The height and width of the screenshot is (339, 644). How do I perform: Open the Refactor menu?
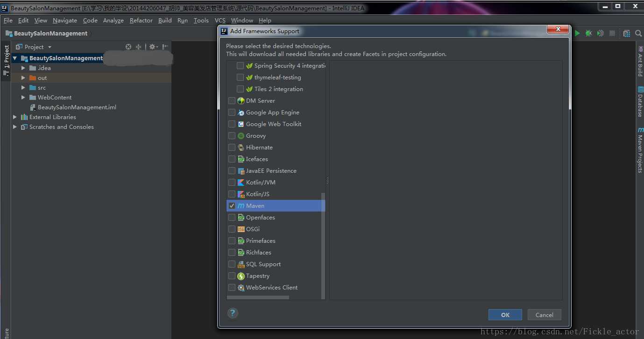(x=141, y=20)
